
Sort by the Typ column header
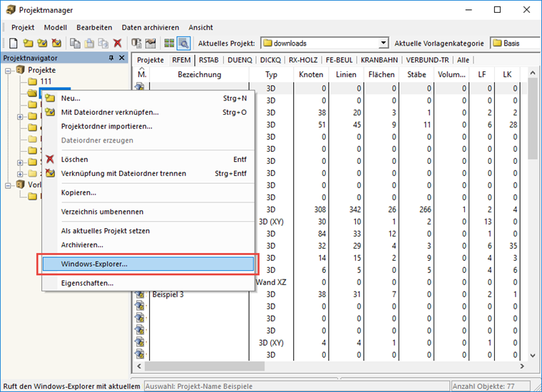point(271,74)
